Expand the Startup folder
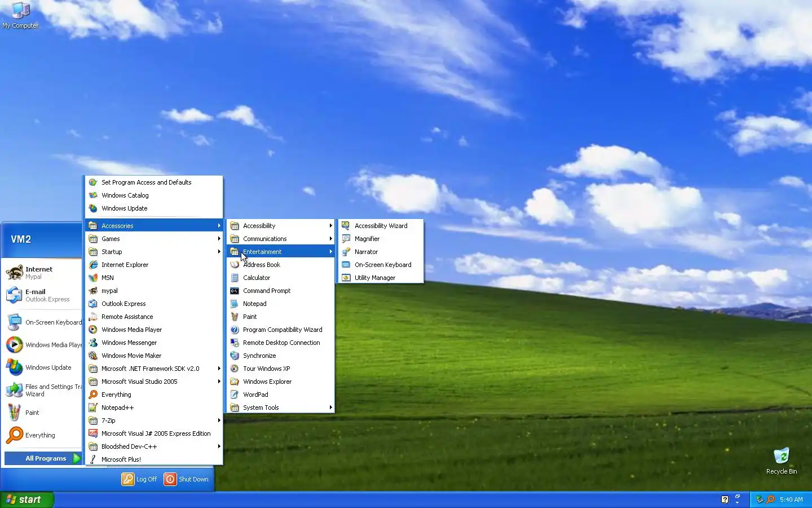This screenshot has width=812, height=508. (154, 252)
